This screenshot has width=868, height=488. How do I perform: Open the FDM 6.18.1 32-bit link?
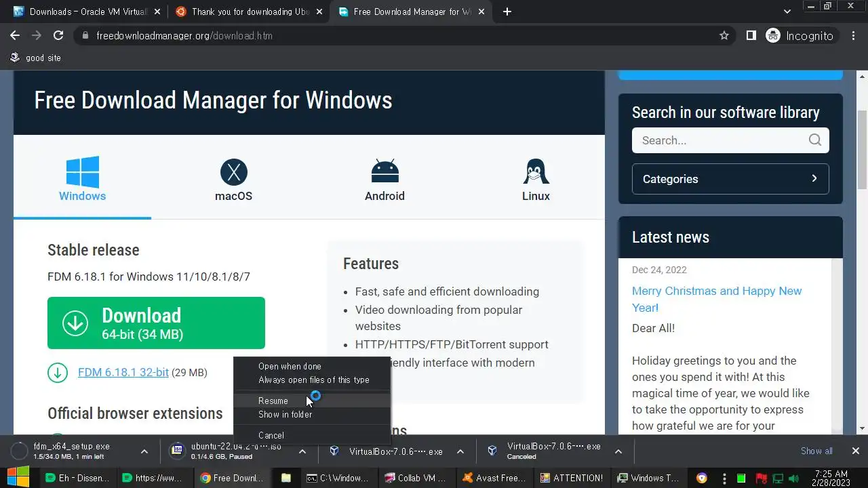point(123,372)
